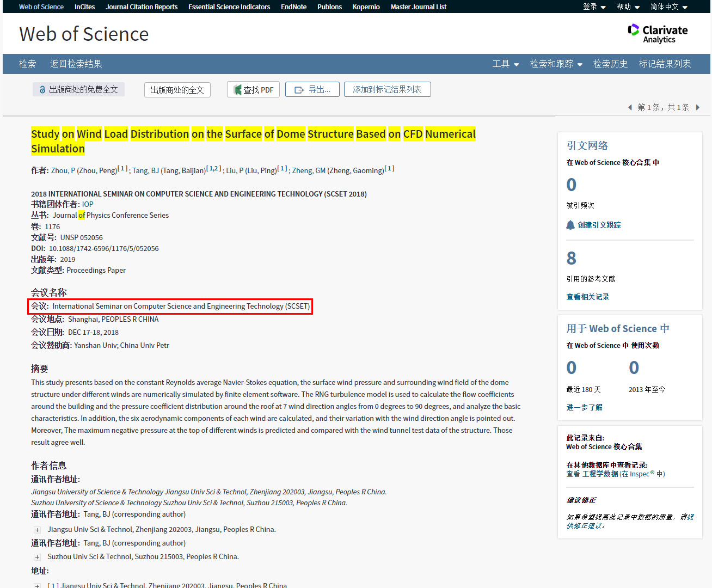Open the EndNote tab
This screenshot has height=588, width=712.
[x=293, y=7]
